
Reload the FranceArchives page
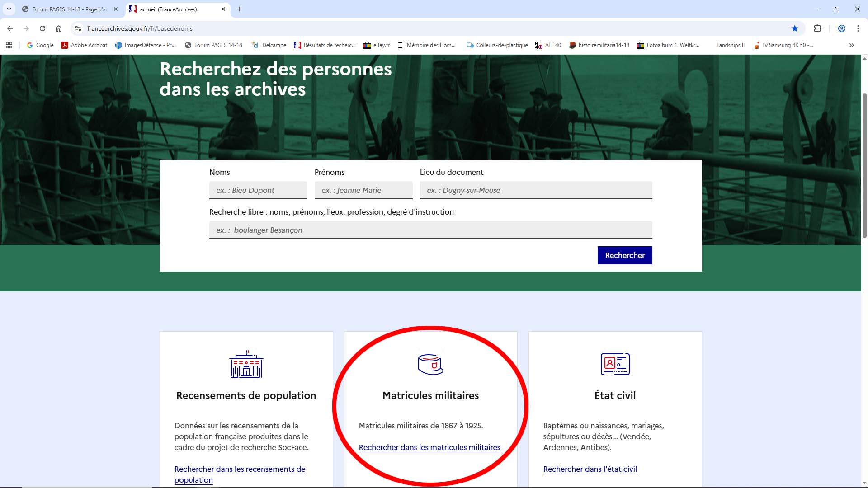click(x=42, y=28)
